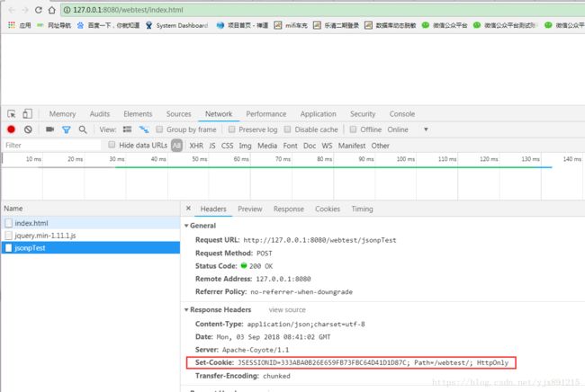The width and height of the screenshot is (585, 392).
Task: Open the Security tab
Action: pos(363,114)
